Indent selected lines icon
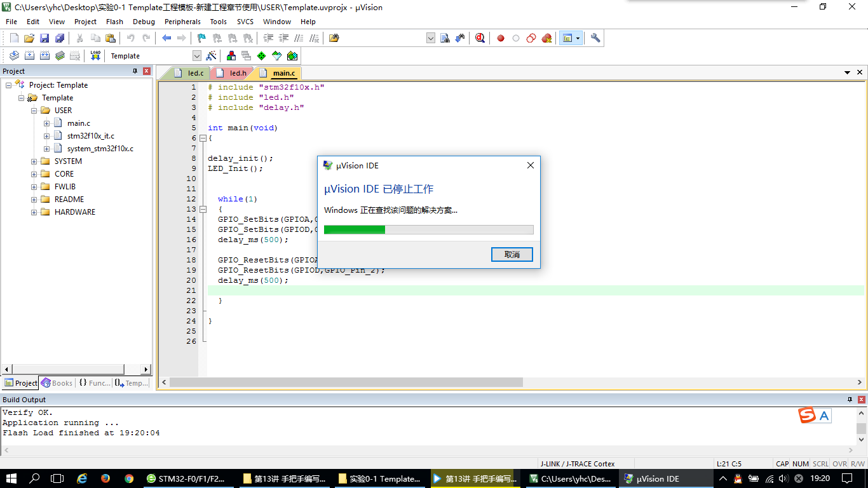Viewport: 868px width, 488px height. [x=268, y=38]
